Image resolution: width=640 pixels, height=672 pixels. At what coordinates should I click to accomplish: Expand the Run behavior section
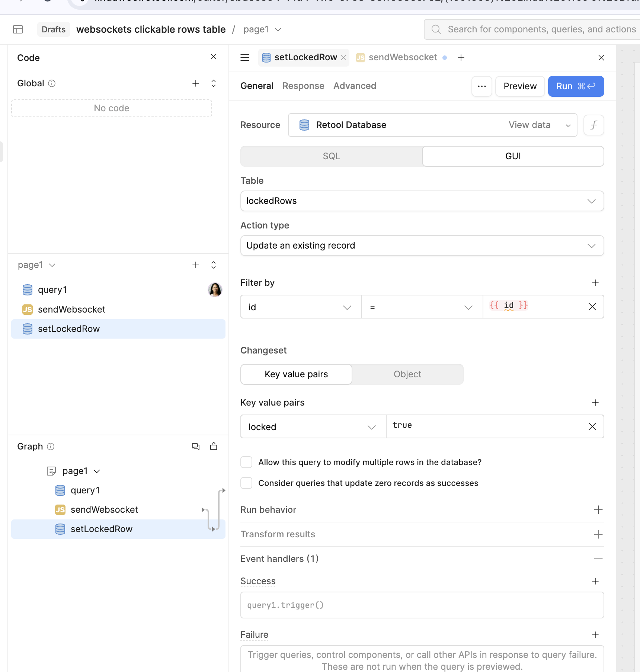point(598,510)
